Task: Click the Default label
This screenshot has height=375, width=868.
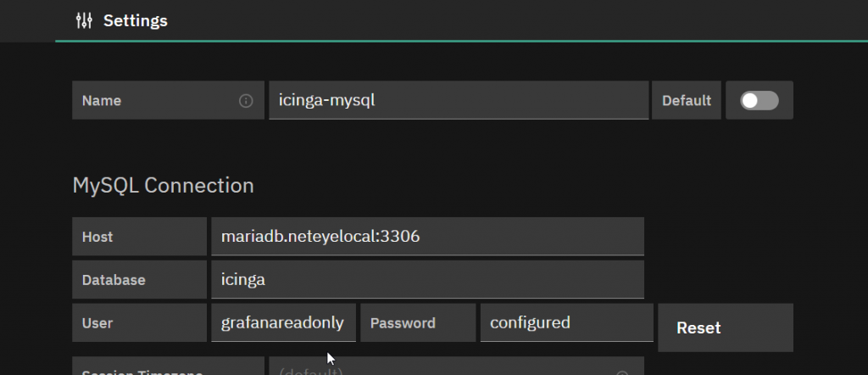Action: pyautogui.click(x=687, y=100)
